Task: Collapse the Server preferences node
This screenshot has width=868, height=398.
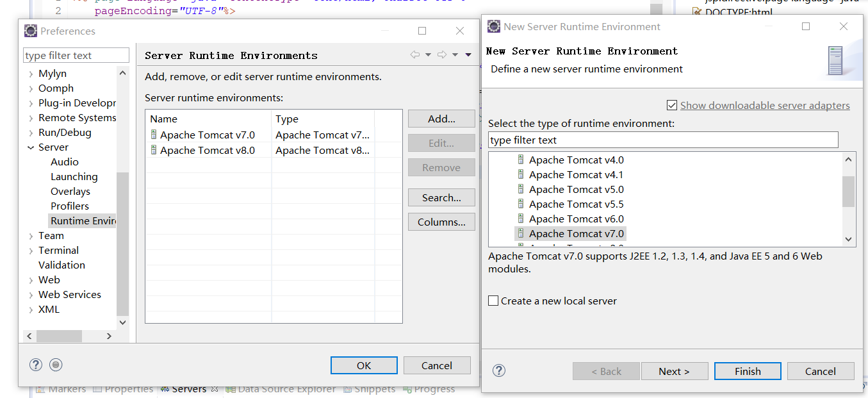Action: (x=31, y=147)
